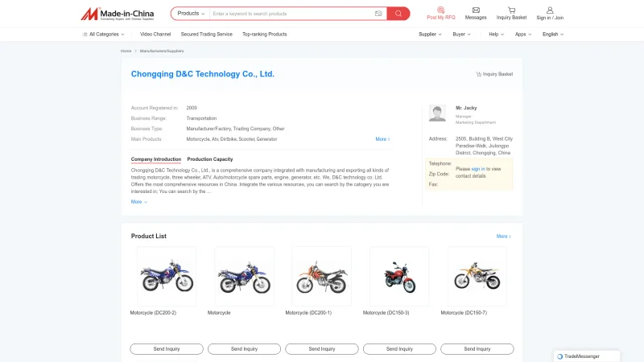Expand the Help dropdown
Viewport: 644px width, 362px height.
pyautogui.click(x=496, y=35)
